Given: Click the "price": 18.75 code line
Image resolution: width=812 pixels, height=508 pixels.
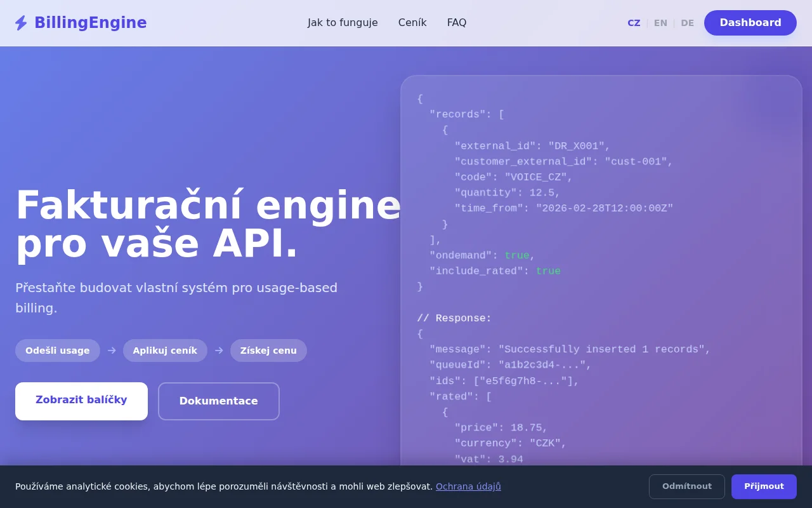Looking at the screenshot, I should [x=501, y=427].
